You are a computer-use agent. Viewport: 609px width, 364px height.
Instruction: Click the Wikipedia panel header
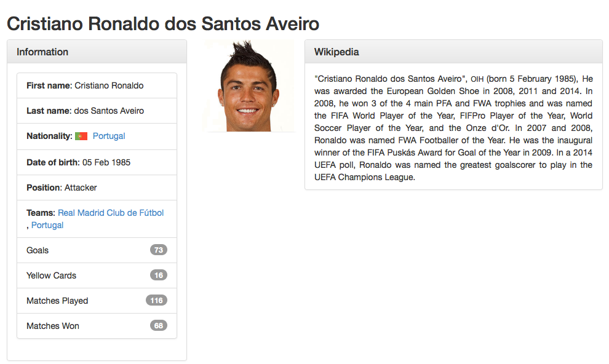(x=453, y=52)
